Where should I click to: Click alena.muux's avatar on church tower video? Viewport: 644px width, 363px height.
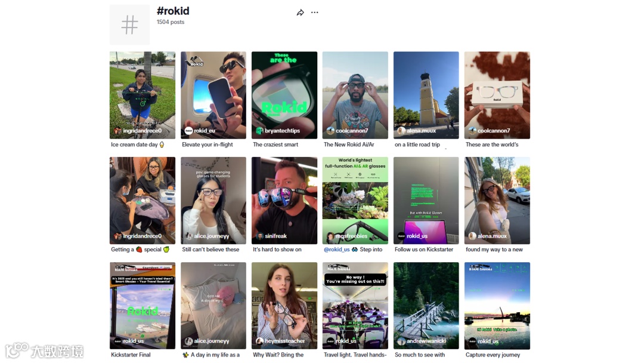(x=401, y=131)
